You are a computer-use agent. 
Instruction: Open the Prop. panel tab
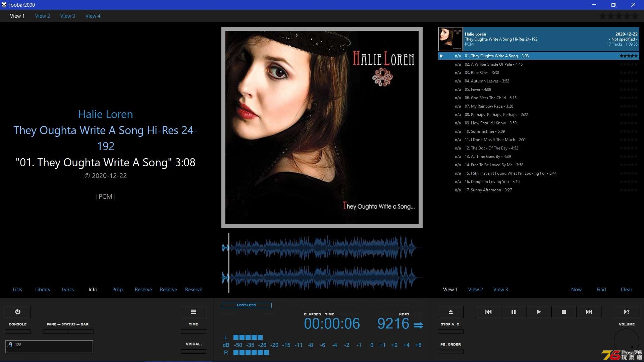pos(118,289)
